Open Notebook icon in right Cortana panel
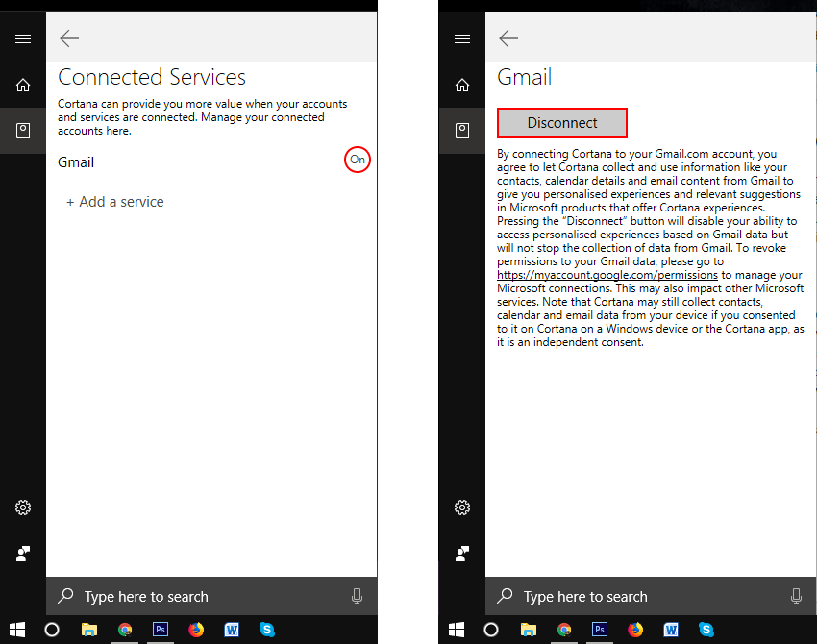Viewport: 817px width, 644px height. pos(462,131)
